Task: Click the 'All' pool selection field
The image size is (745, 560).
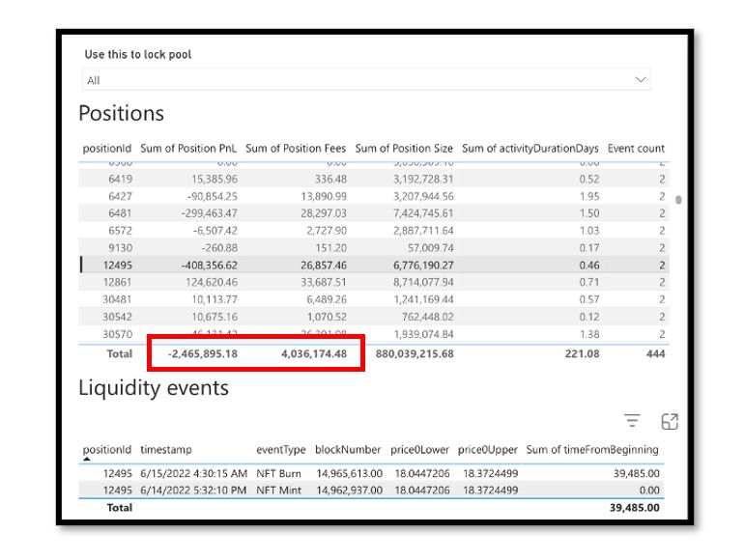Action: tap(358, 80)
